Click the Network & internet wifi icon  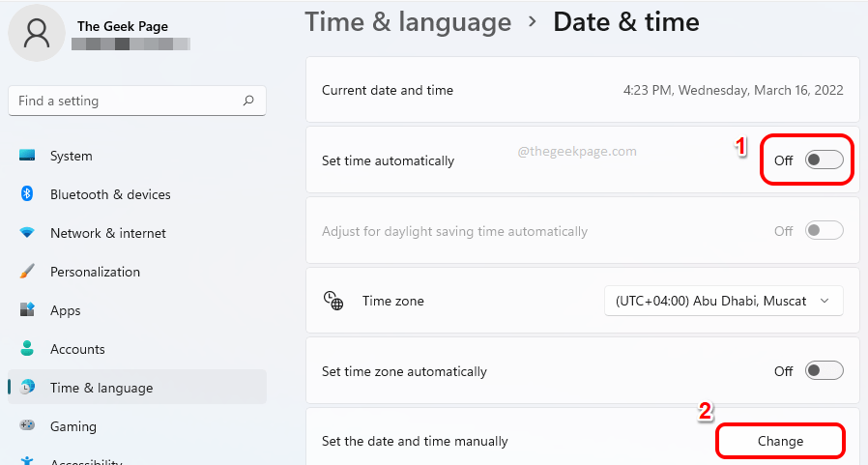[x=27, y=233]
